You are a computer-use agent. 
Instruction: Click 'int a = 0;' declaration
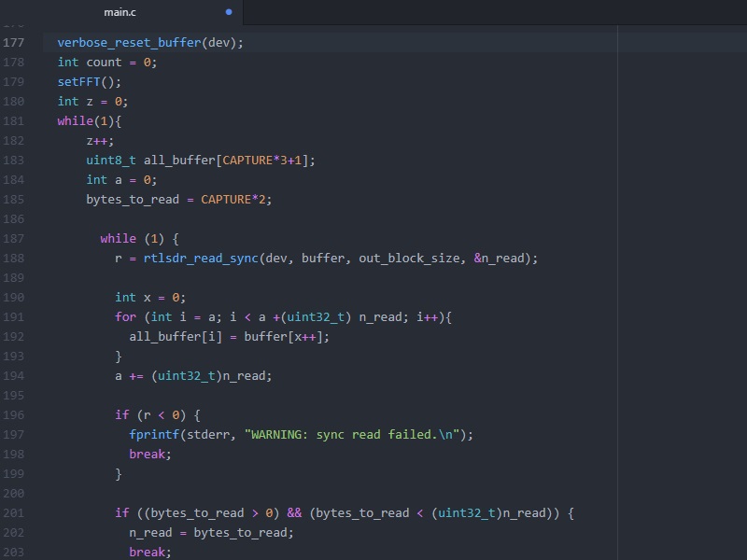(x=121, y=180)
